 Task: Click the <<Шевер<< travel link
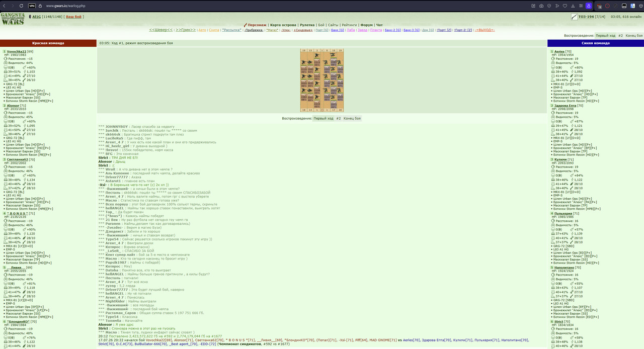(x=161, y=30)
